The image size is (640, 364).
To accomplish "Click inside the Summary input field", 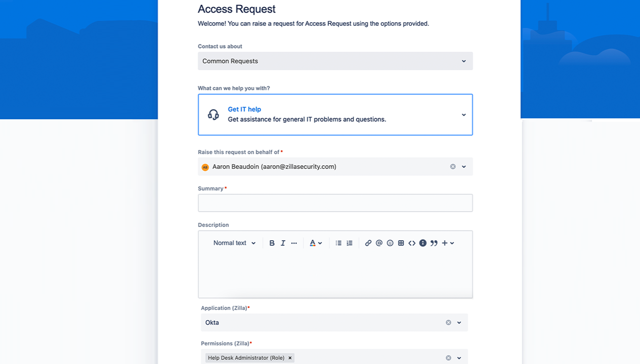I will (x=335, y=203).
